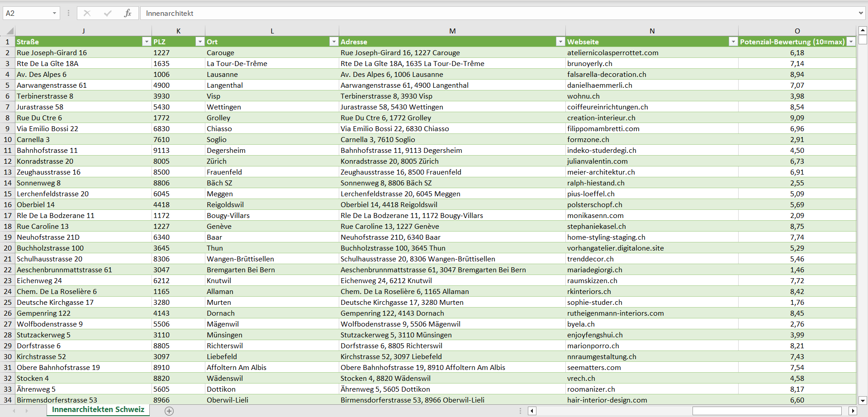Image resolution: width=868 pixels, height=417 pixels.
Task: Click the Ort cell Degersheim
Action: coord(272,150)
